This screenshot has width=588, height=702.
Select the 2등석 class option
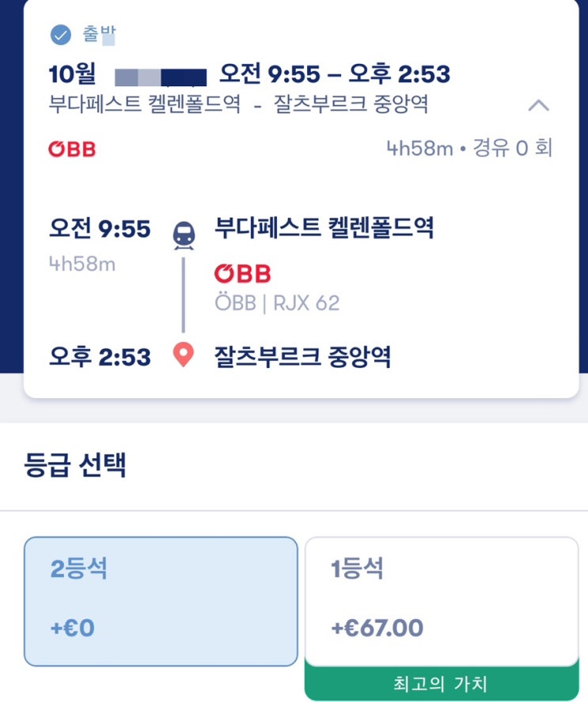[x=161, y=601]
